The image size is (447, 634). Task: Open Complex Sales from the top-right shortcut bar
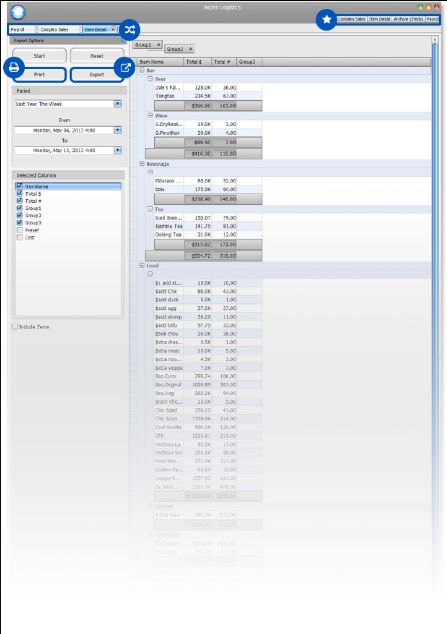coord(352,19)
